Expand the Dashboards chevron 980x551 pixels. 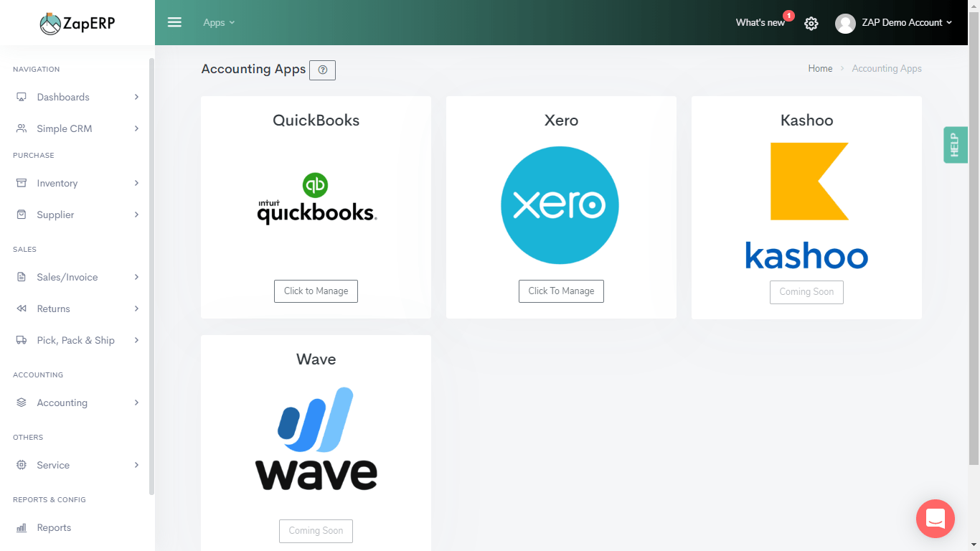136,97
